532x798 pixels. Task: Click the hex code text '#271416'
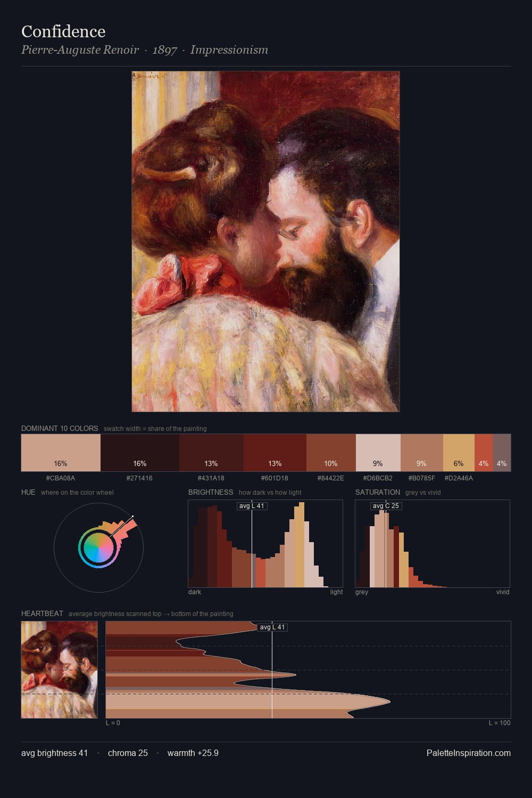pyautogui.click(x=139, y=478)
